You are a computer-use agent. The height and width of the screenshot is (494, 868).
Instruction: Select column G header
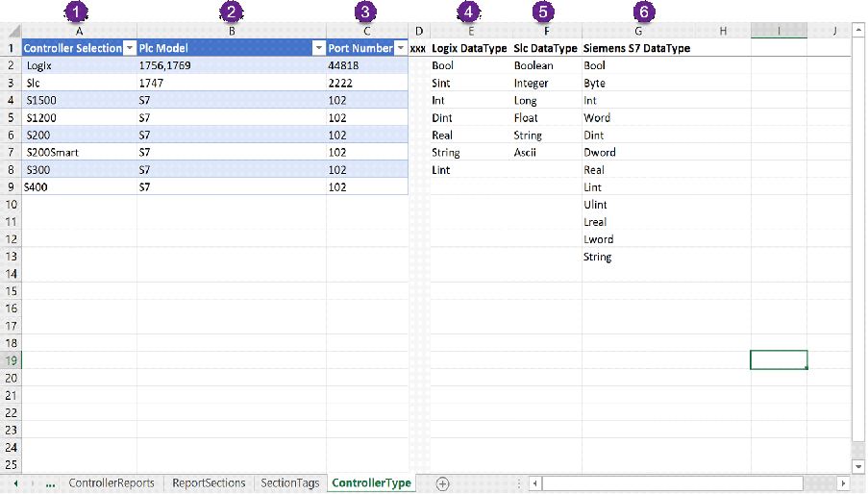tap(638, 32)
